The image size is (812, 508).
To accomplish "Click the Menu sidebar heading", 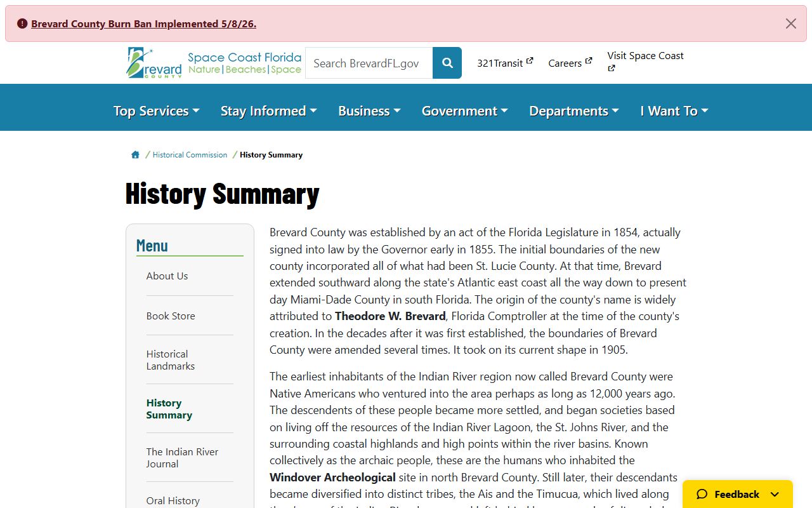I will click(152, 246).
